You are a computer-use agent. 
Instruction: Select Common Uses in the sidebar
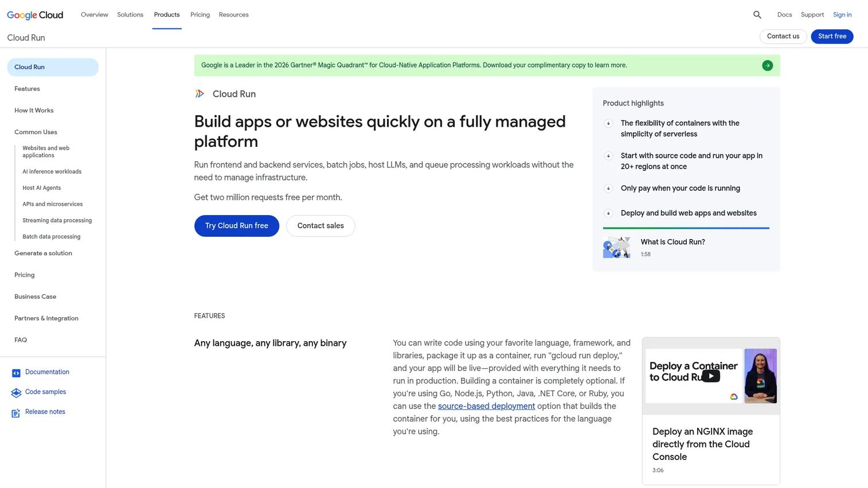(36, 132)
